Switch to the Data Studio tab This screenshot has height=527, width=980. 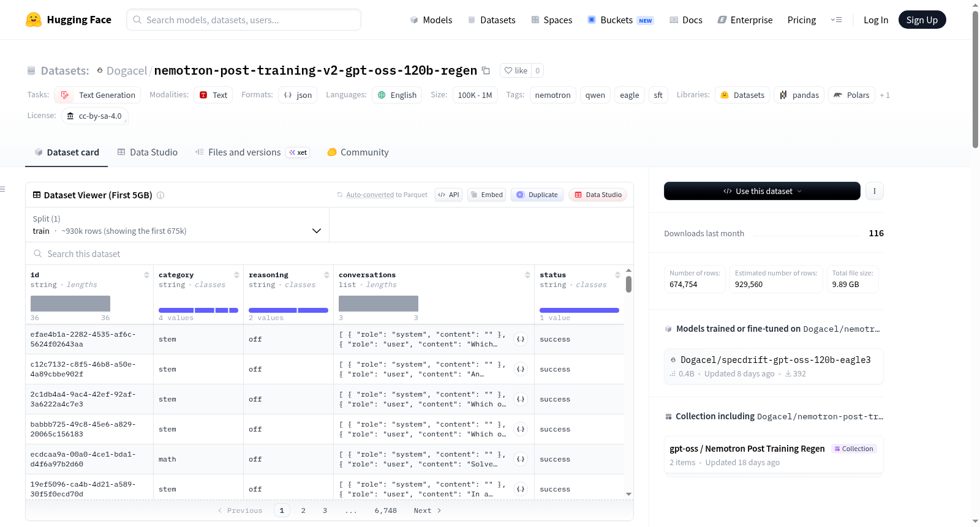click(x=148, y=152)
